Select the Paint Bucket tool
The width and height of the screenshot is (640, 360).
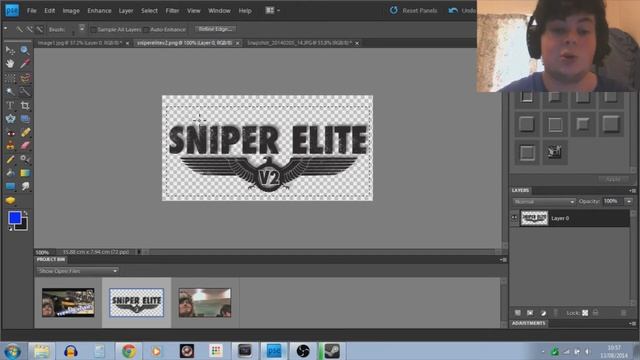click(10, 173)
